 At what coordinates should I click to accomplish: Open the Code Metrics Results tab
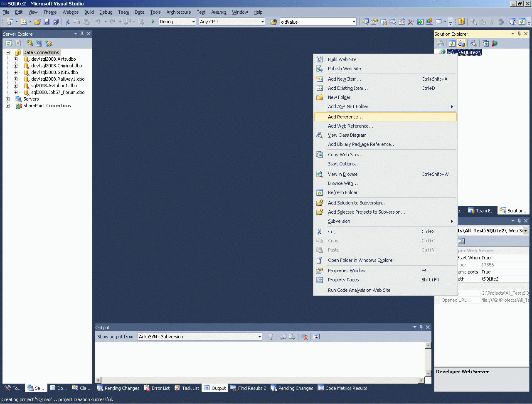(342, 388)
